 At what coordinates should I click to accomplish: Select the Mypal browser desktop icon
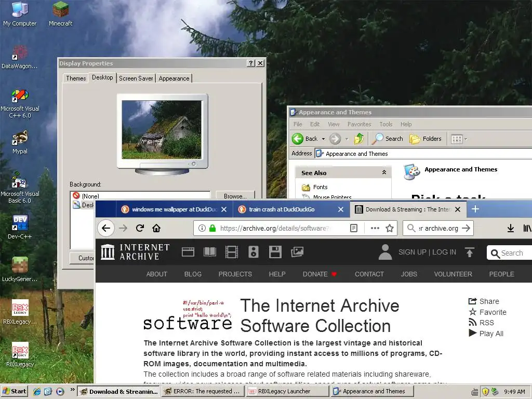20,142
